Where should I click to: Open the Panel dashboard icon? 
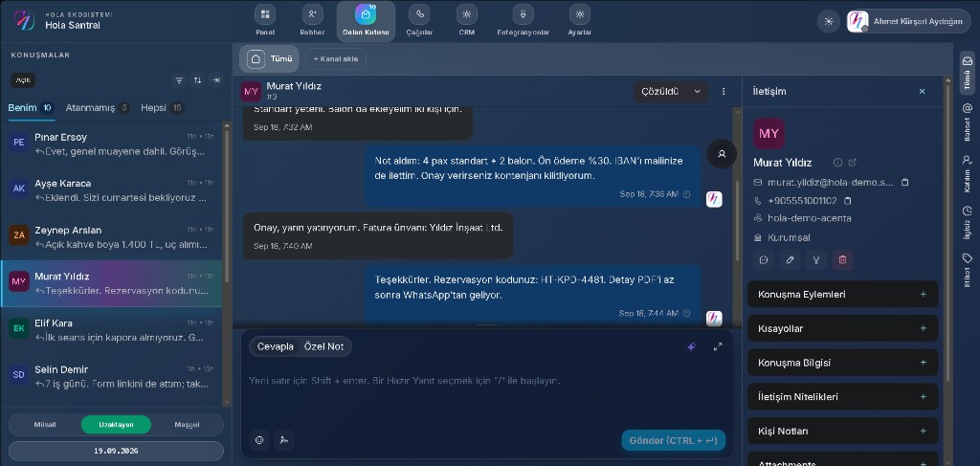(x=265, y=14)
